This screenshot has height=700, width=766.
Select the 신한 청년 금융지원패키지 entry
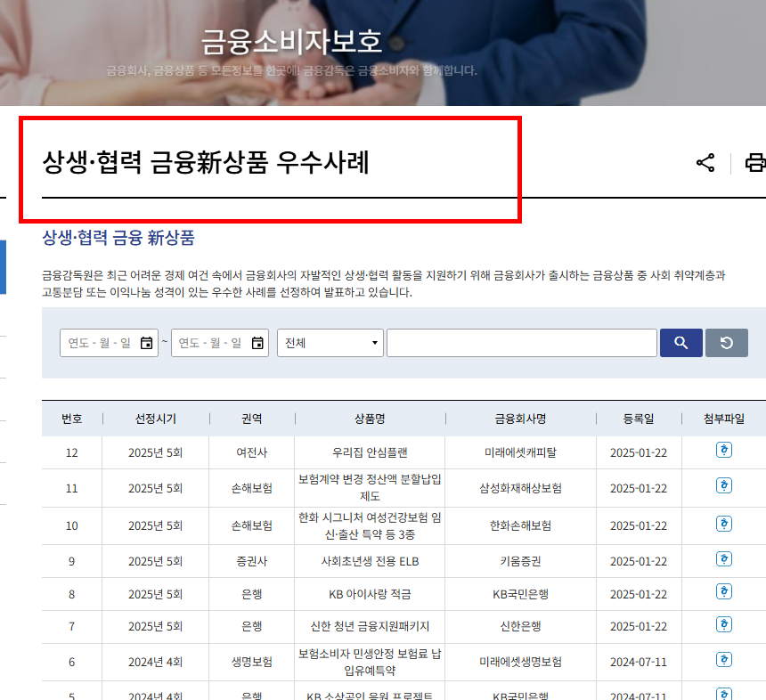coord(369,627)
